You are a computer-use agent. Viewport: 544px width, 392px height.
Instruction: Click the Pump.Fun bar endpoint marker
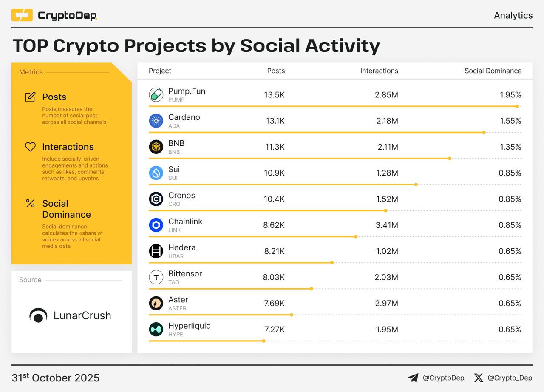(x=517, y=106)
